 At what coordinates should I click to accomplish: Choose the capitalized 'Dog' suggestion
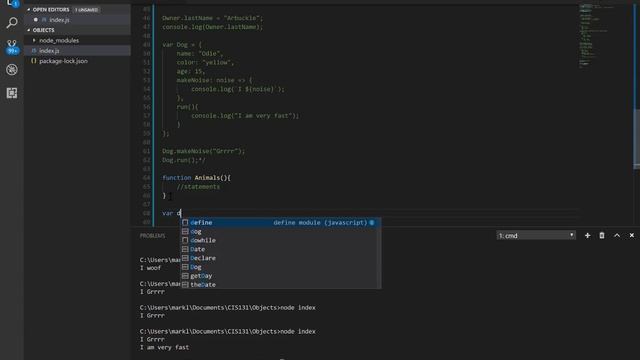[x=281, y=267]
